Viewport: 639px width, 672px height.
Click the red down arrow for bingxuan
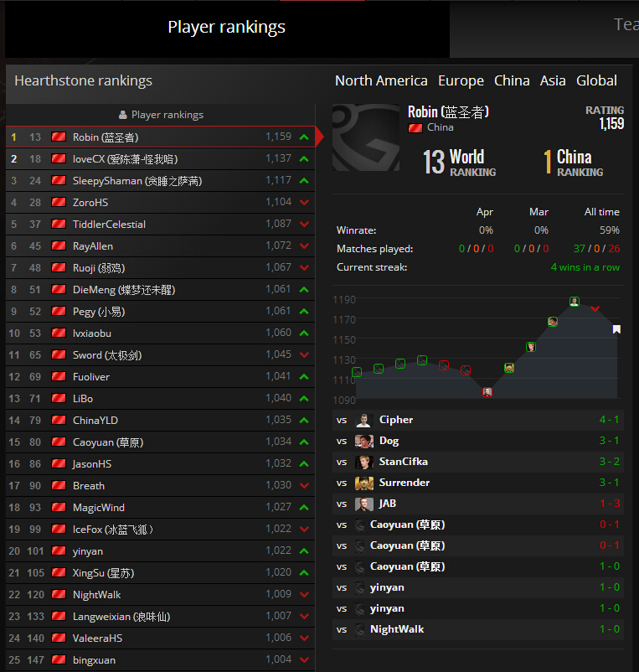pyautogui.click(x=304, y=660)
